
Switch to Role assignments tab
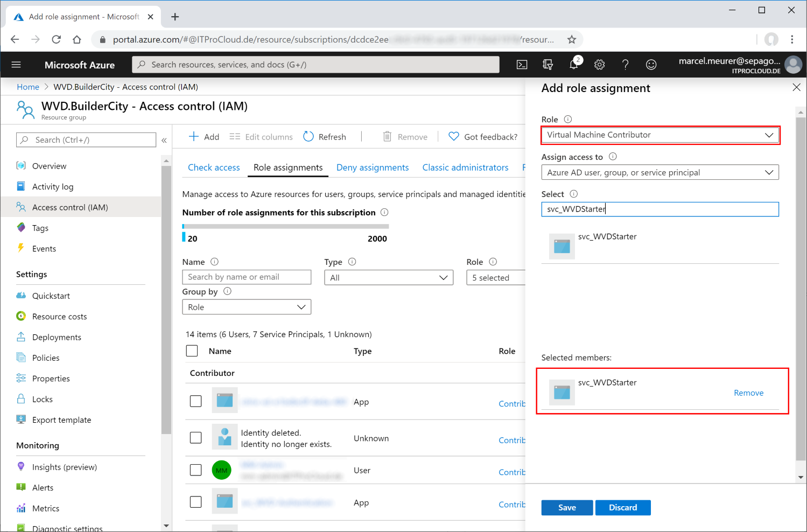(x=288, y=167)
